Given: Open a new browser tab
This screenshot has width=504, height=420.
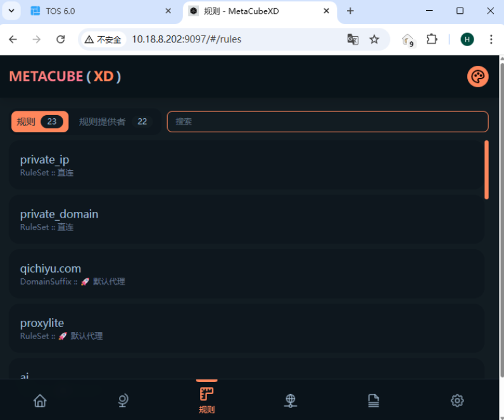Looking at the screenshot, I should (350, 11).
